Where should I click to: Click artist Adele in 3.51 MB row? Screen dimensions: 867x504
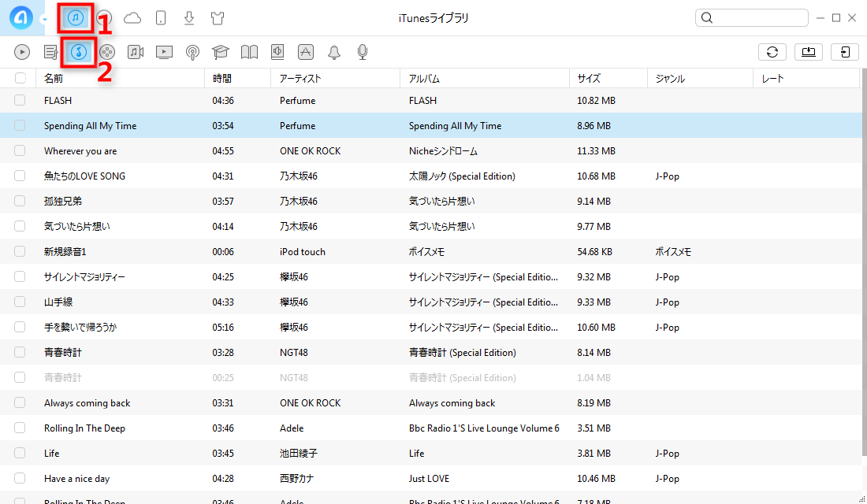292,428
